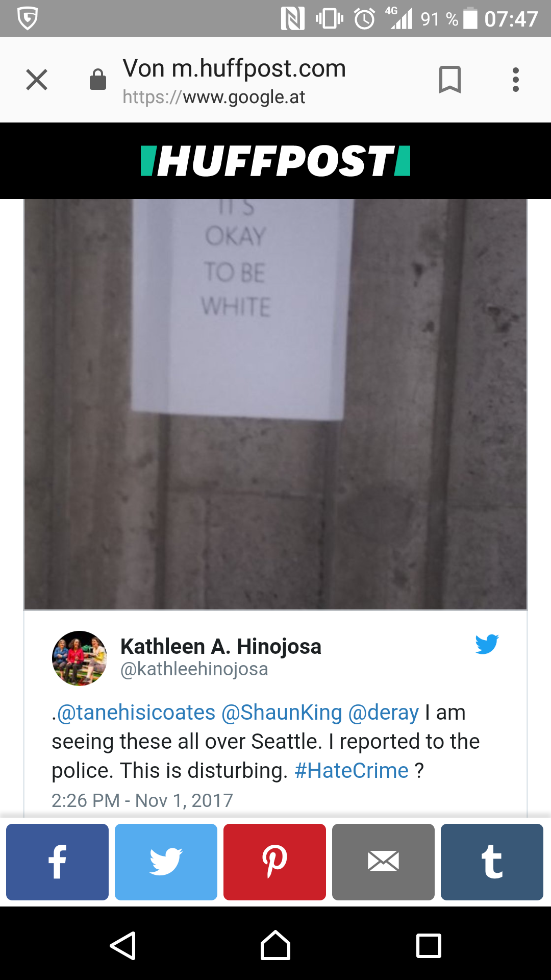Share article on Twitter
The image size is (551, 980).
(166, 862)
